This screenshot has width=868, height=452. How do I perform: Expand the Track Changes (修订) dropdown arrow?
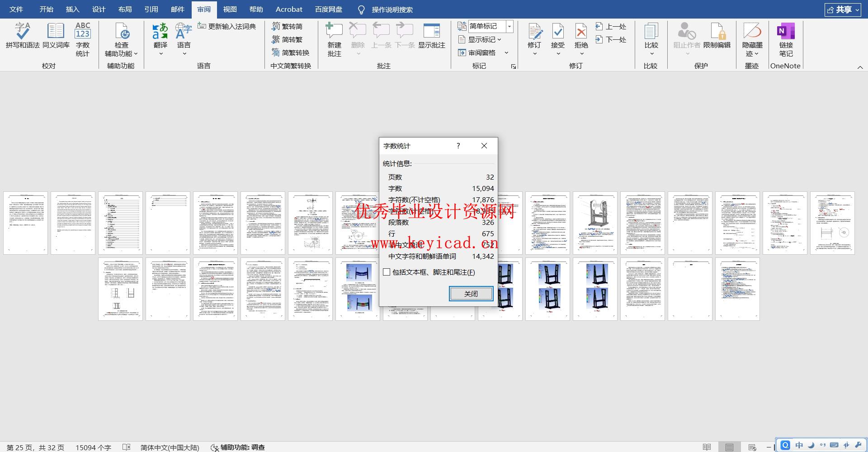534,53
